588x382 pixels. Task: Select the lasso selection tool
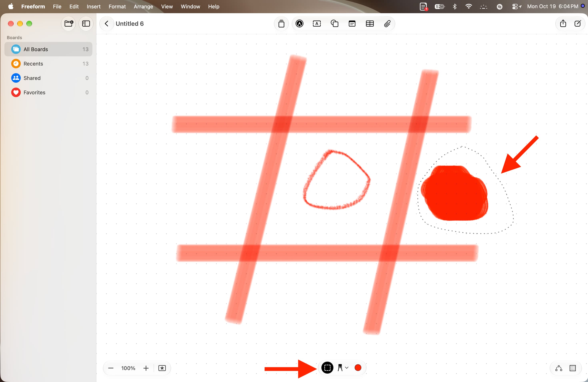click(327, 368)
